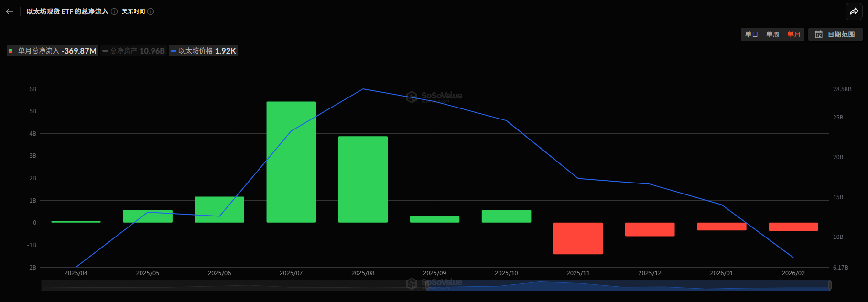868x302 pixels.
Task: Click the right handle of range slider
Action: [x=830, y=285]
